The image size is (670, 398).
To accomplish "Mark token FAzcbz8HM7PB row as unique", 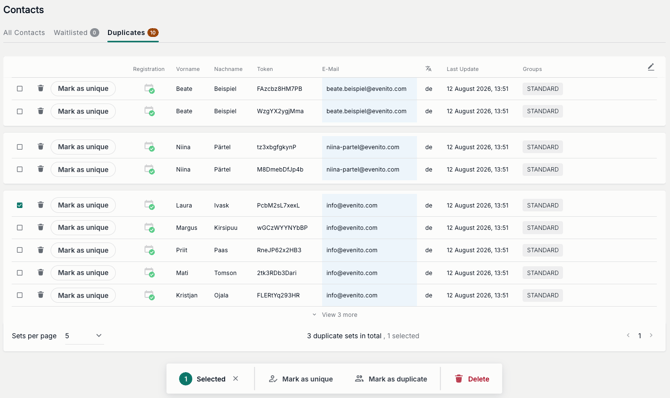I will click(x=83, y=88).
